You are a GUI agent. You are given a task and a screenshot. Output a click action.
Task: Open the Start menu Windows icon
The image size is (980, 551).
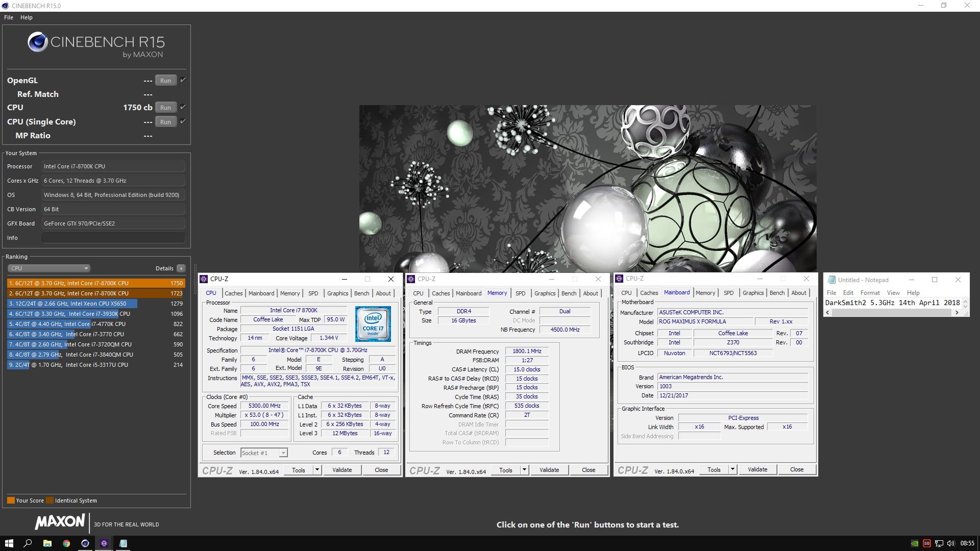click(x=9, y=543)
